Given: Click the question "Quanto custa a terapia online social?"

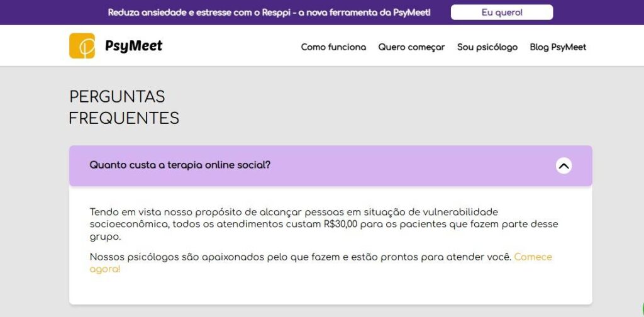Looking at the screenshot, I should (x=180, y=165).
